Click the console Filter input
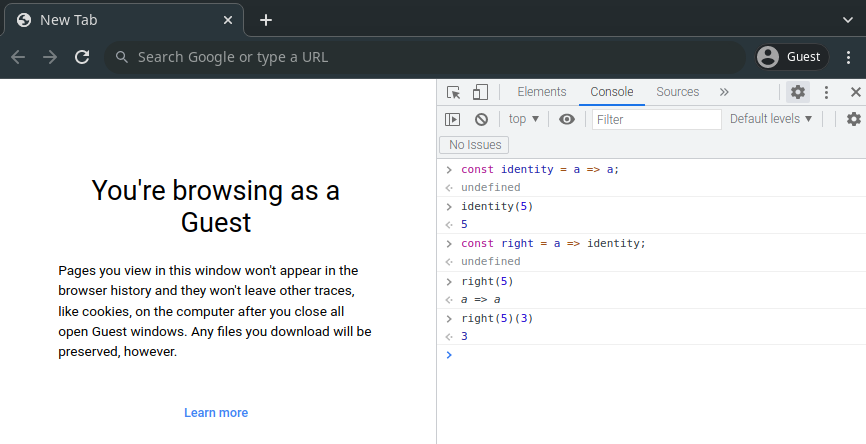Screen dimensions: 866x444 click(x=657, y=119)
